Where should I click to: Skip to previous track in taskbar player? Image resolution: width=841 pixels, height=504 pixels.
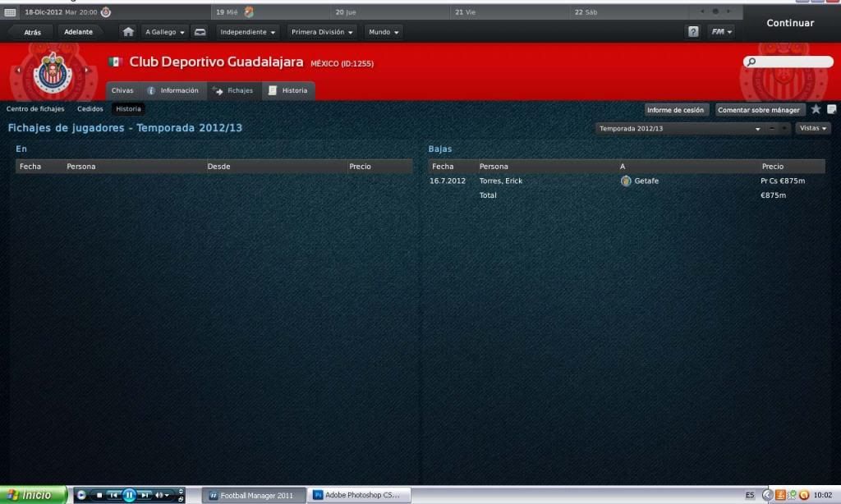(x=113, y=496)
